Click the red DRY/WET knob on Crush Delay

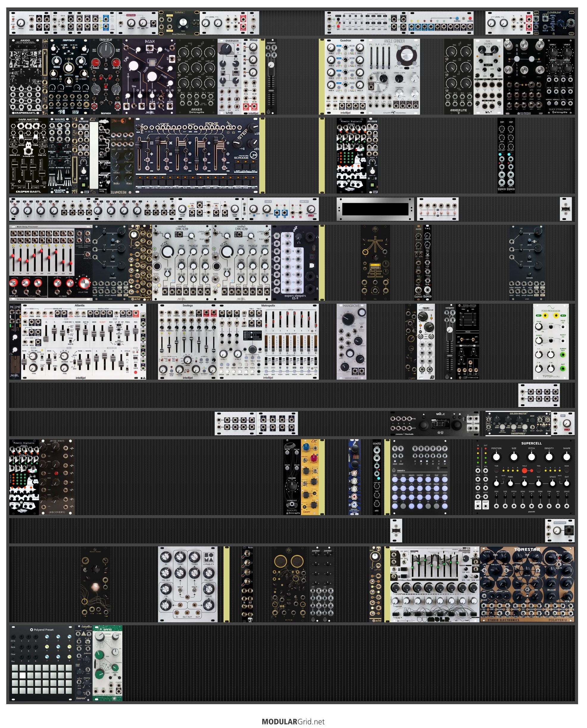116,63
